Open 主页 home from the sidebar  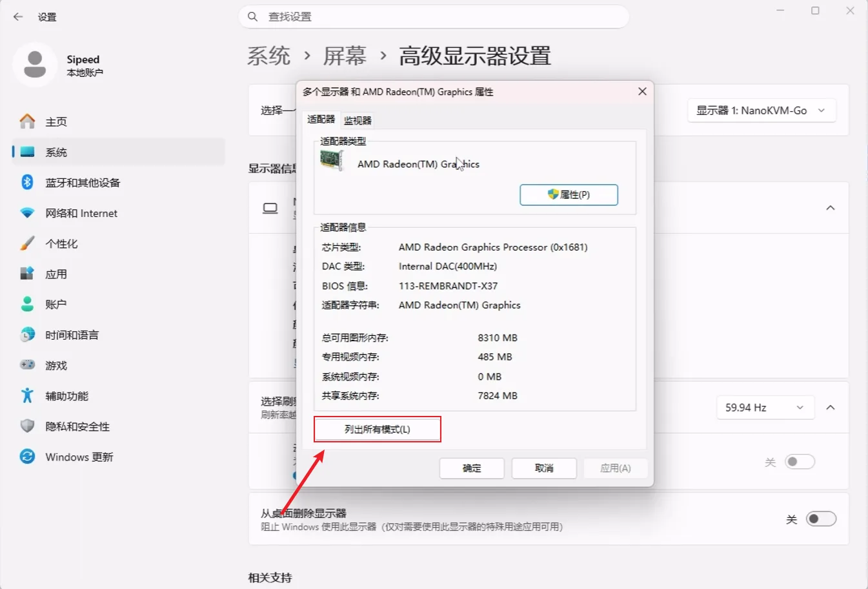tap(118, 121)
